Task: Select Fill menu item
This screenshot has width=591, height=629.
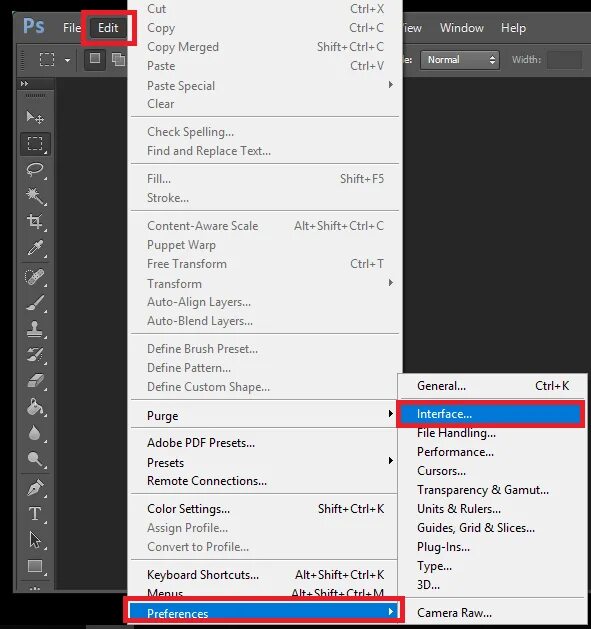Action: 265,179
